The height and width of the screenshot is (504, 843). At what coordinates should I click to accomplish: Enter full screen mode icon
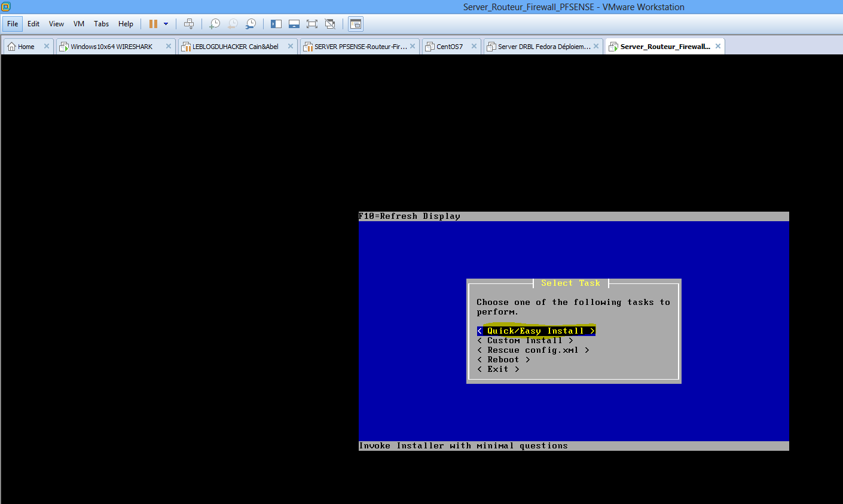click(x=312, y=24)
